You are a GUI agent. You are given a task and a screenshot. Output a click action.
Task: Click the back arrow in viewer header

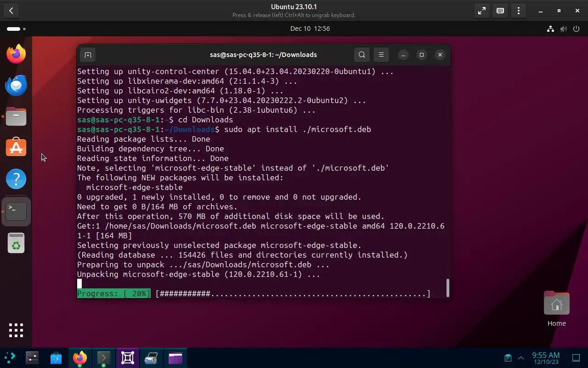pos(11,11)
